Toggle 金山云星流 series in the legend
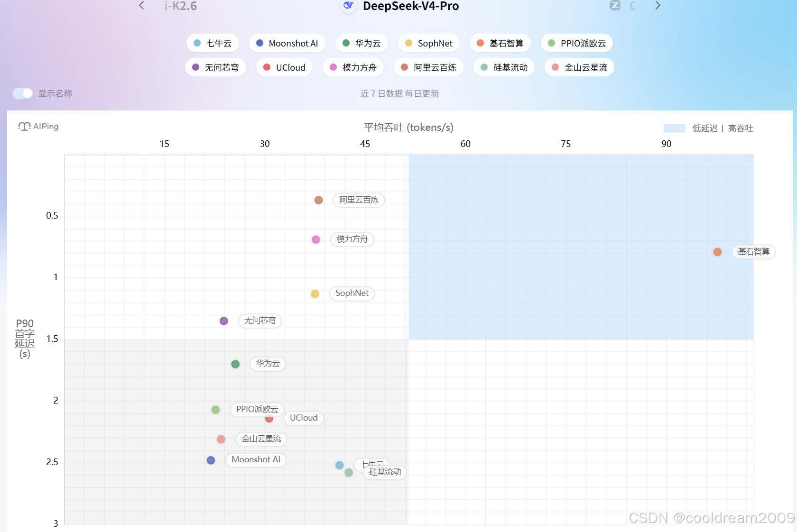This screenshot has height=532, width=797. 579,67
